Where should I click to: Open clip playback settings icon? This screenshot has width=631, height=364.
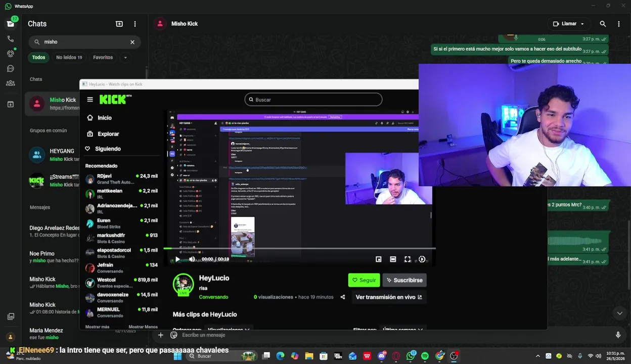[x=422, y=259]
